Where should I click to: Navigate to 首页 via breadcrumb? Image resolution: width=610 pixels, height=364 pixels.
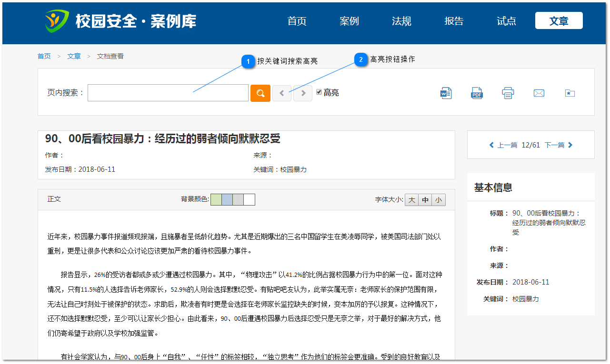(x=44, y=56)
